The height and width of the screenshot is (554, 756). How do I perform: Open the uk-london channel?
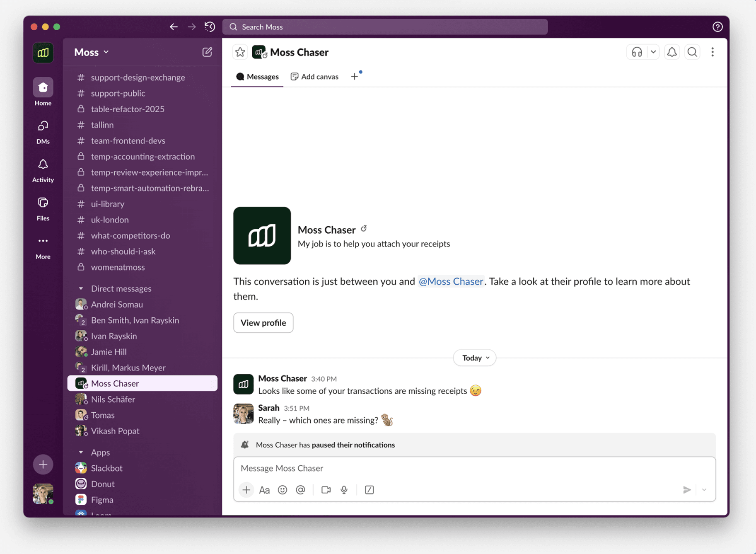142,220
